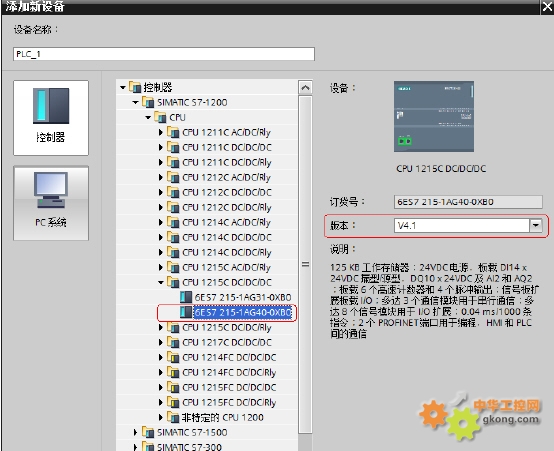This screenshot has width=554, height=451.
Task: Expand CPU 1214C DC/DC/Rly folder
Action: [161, 253]
